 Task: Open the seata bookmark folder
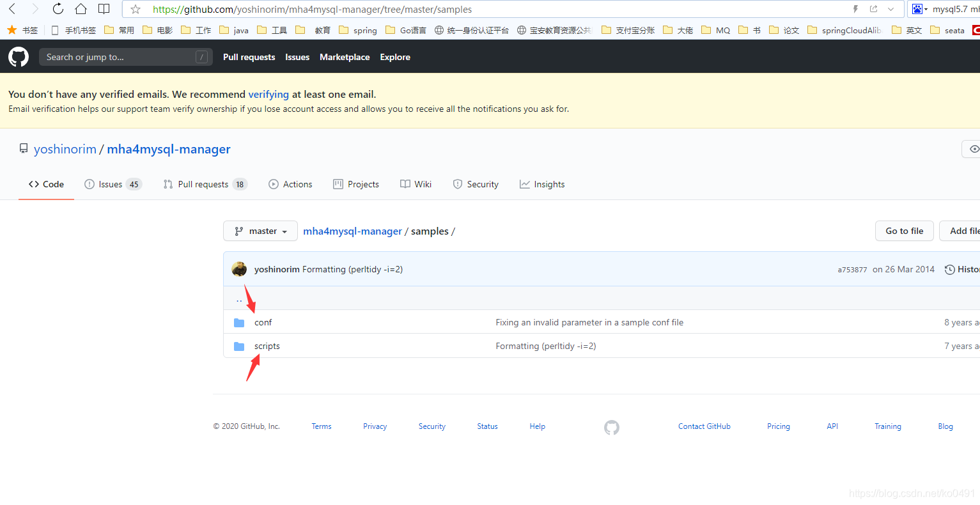point(947,30)
